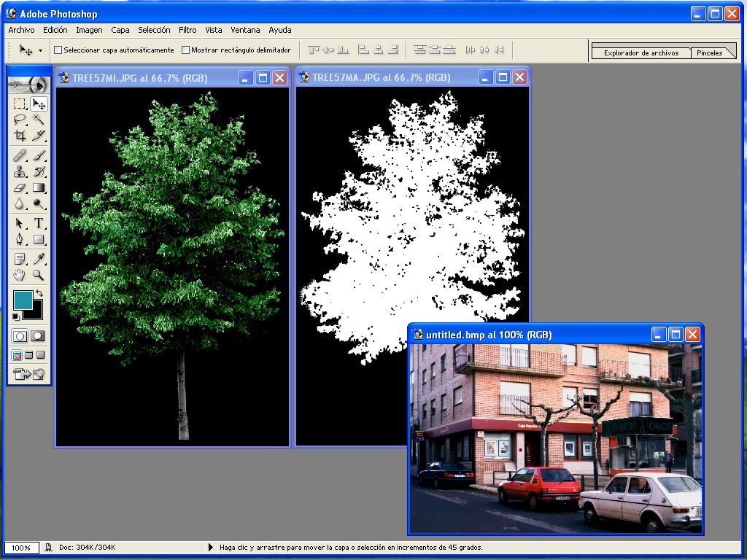This screenshot has height=560, width=747.
Task: Select the Zoom magnifier tool
Action: (39, 275)
